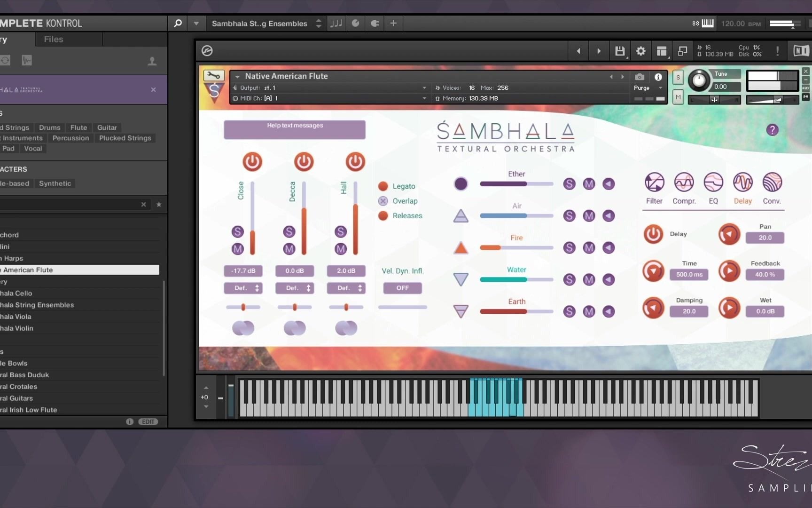Toggle the Close mic power button

point(252,162)
